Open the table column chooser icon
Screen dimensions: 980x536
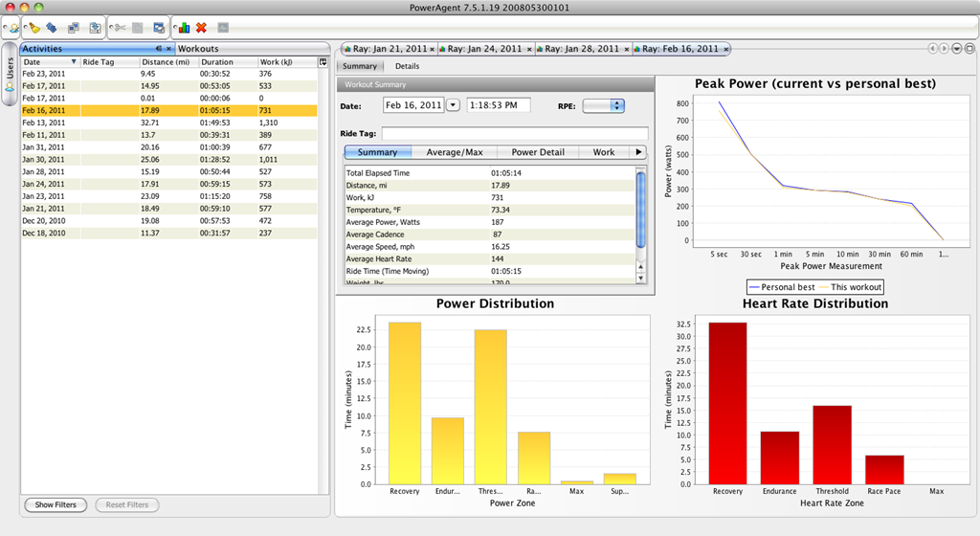pyautogui.click(x=323, y=62)
